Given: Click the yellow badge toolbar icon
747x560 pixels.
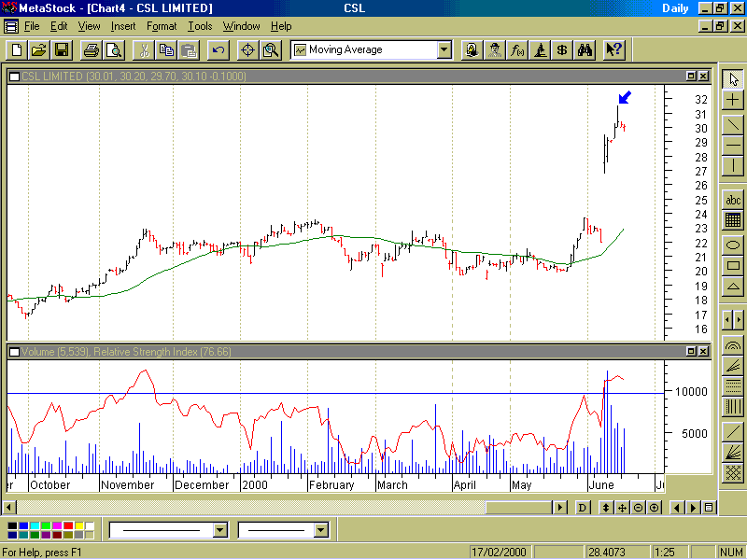Looking at the screenshot, I should coord(472,50).
